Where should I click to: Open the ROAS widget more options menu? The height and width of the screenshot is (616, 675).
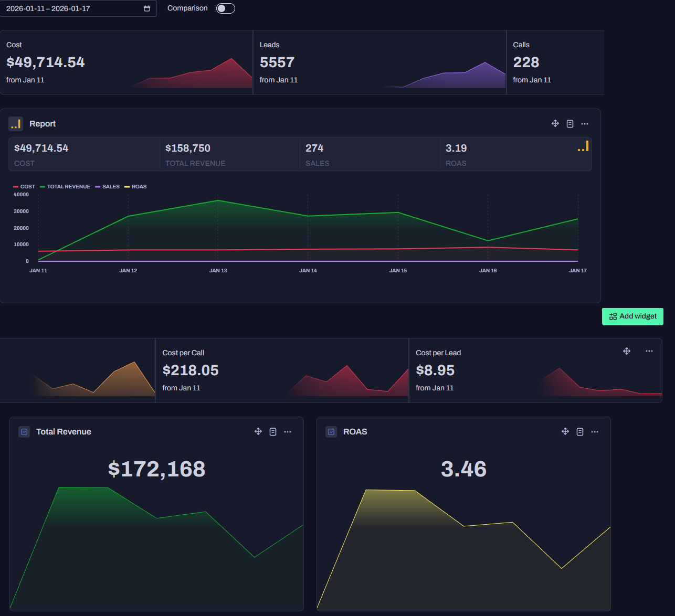tap(595, 432)
